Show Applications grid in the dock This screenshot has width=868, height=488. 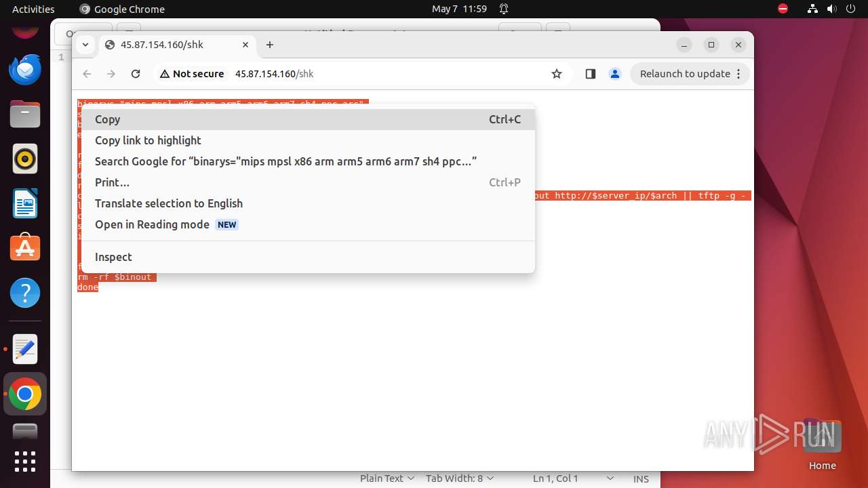(x=25, y=461)
